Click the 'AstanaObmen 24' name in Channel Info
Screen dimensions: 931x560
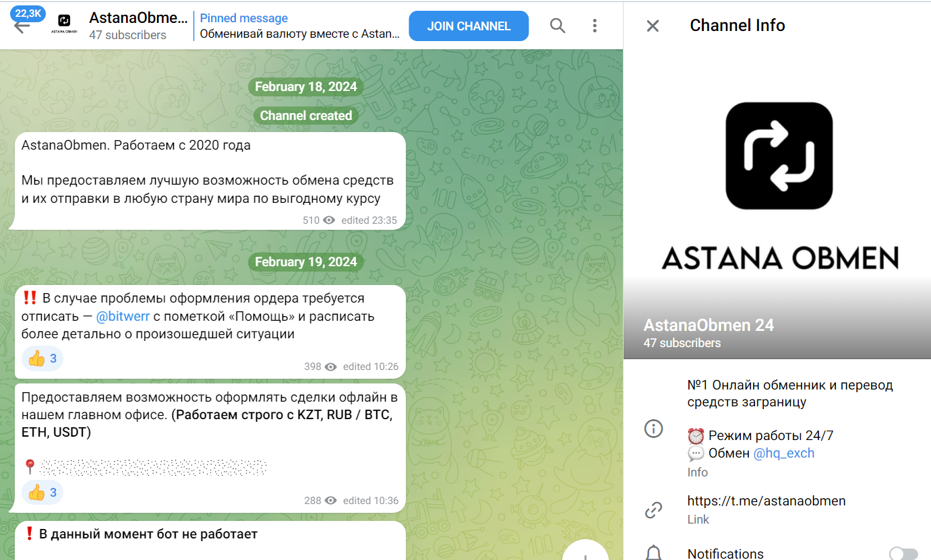point(709,325)
